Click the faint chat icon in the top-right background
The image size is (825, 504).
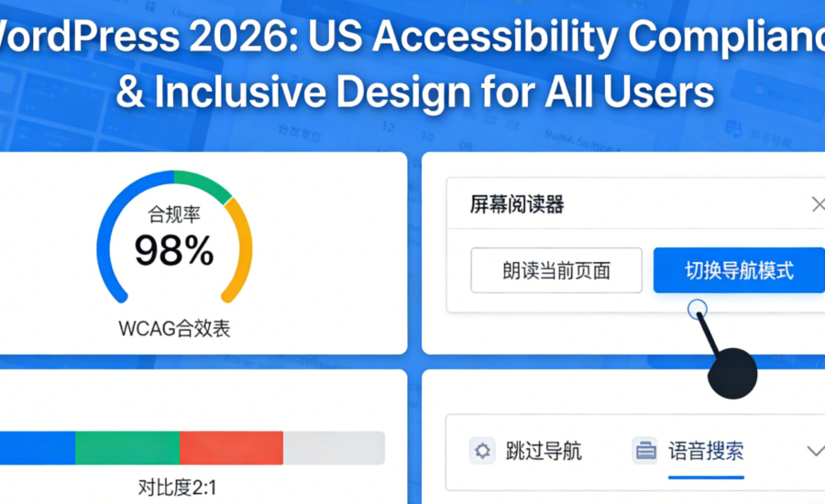(x=733, y=129)
